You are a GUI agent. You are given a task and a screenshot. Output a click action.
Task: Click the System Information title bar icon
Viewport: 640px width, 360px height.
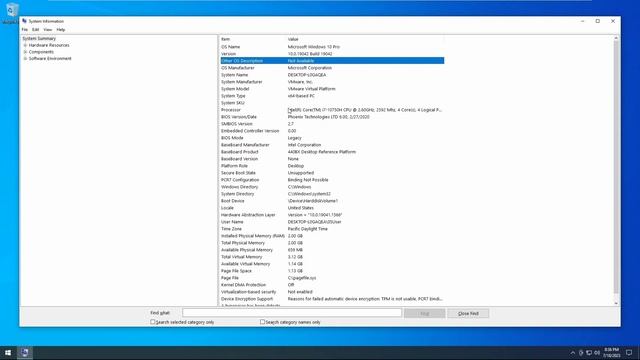click(24, 21)
